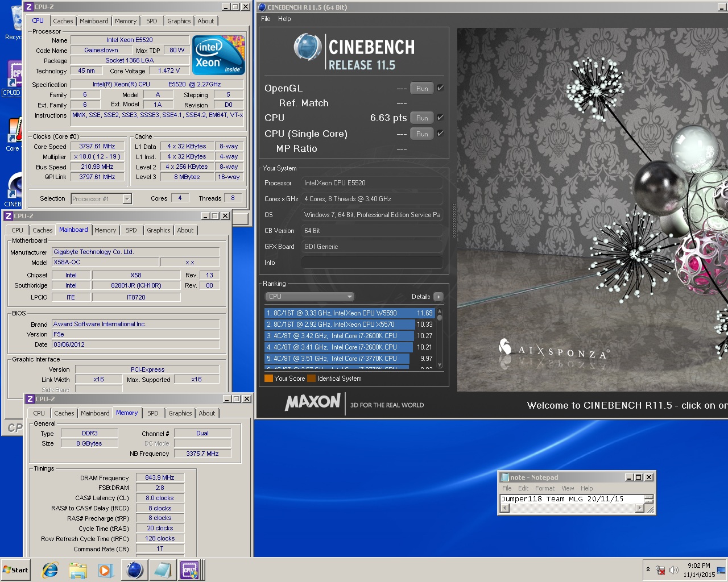Open Notepad Edit menu

click(523, 488)
